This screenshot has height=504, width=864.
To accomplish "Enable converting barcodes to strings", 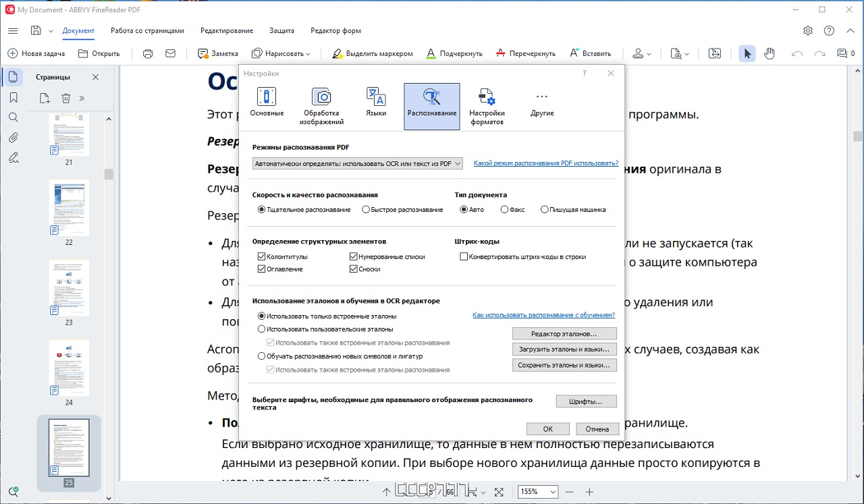I will pyautogui.click(x=464, y=257).
